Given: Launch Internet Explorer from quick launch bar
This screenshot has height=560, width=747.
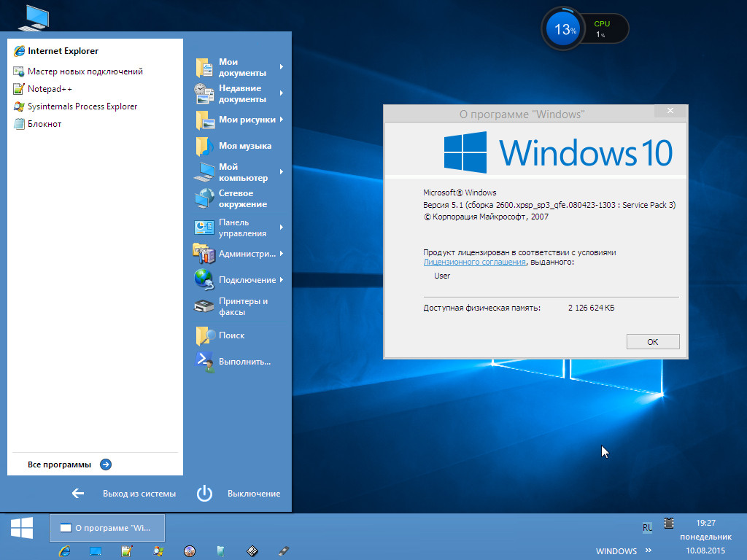Looking at the screenshot, I should (64, 551).
